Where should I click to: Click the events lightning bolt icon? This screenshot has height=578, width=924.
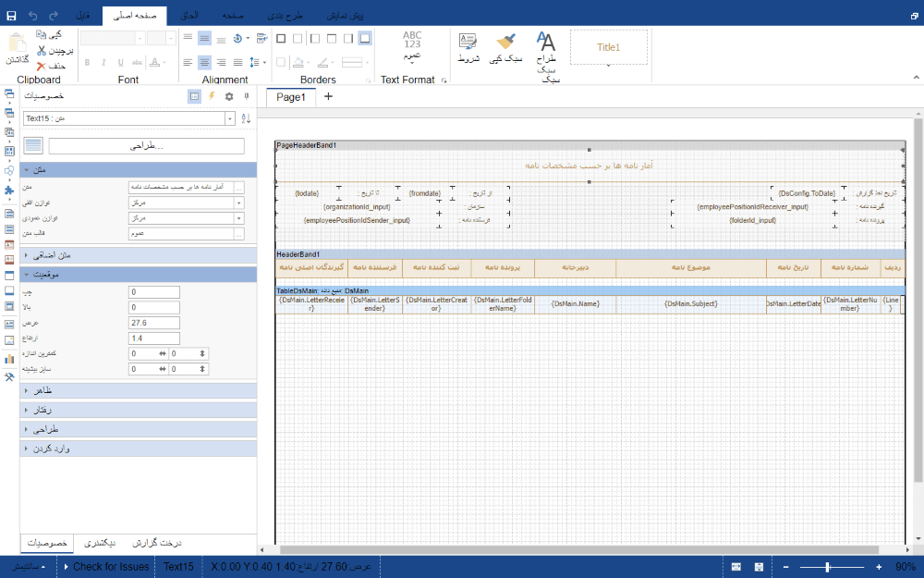(212, 95)
